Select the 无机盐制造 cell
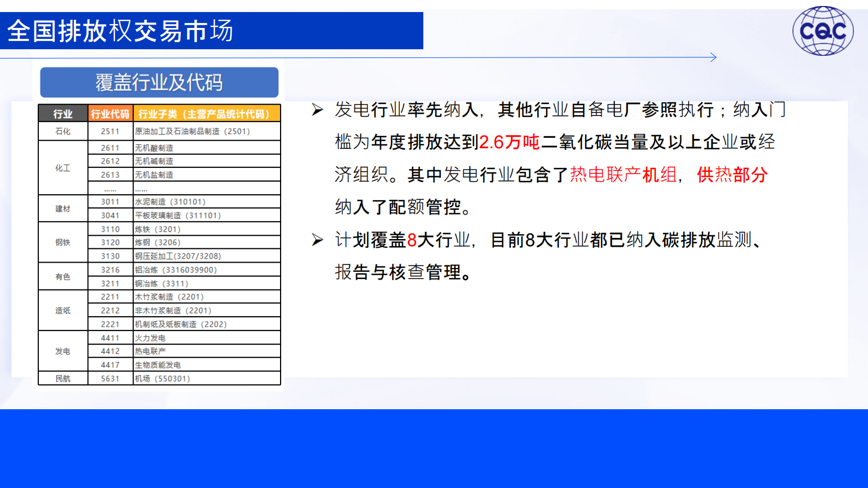This screenshot has height=488, width=868. [207, 175]
